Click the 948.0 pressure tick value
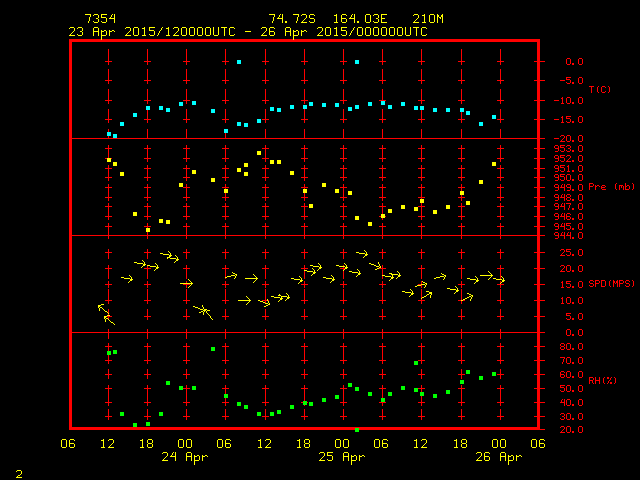 click(x=569, y=197)
